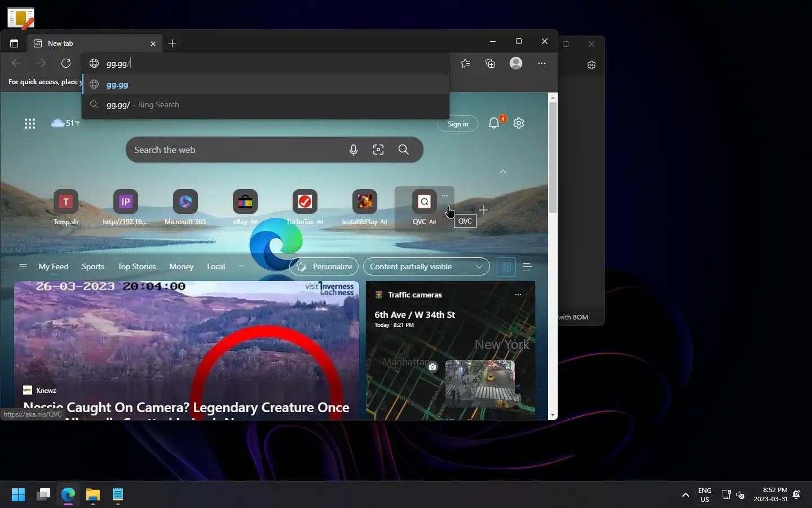Open the feed hamburger menu
This screenshot has width=812, height=508.
pos(23,267)
